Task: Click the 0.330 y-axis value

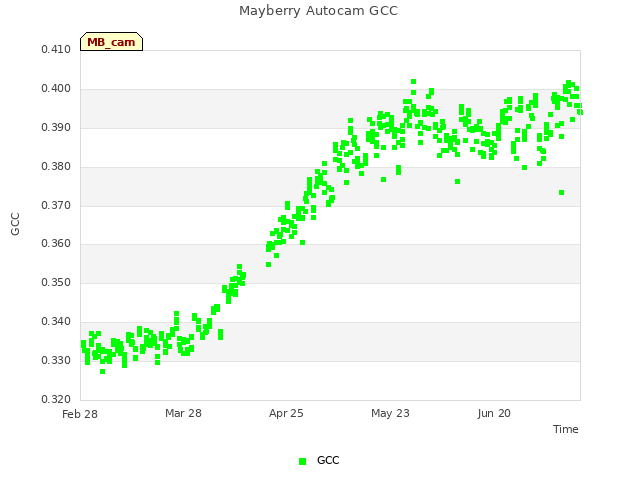Action: click(56, 360)
